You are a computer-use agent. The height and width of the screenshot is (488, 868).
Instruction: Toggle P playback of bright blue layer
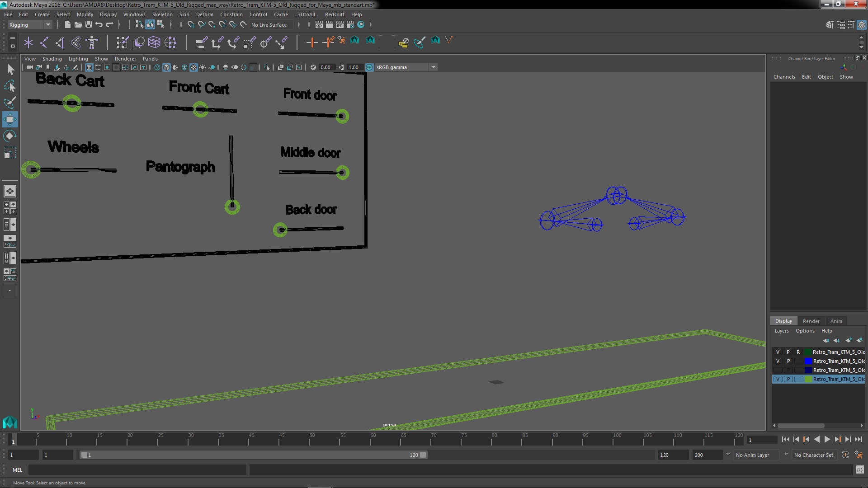tap(788, 361)
